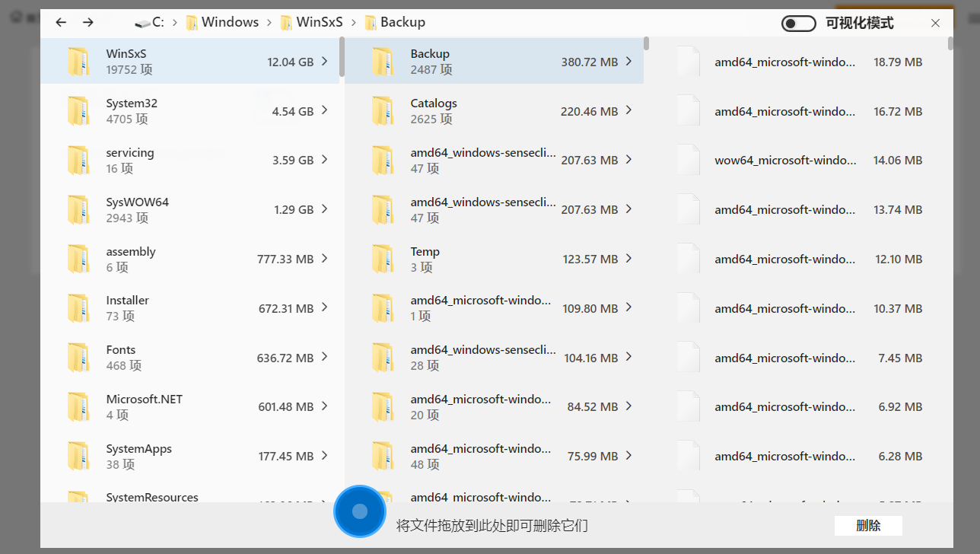Click the left column scrollbar
This screenshot has height=554, width=980.
(342, 57)
